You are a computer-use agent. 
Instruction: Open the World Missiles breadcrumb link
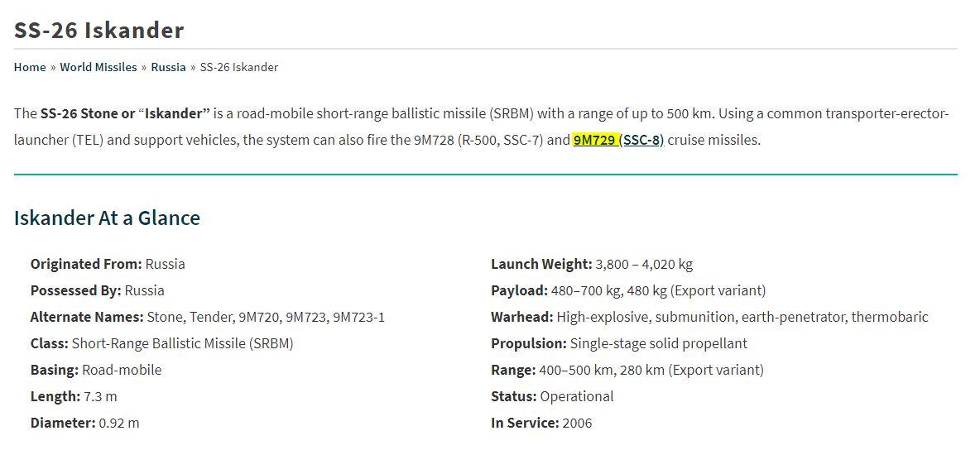click(98, 67)
